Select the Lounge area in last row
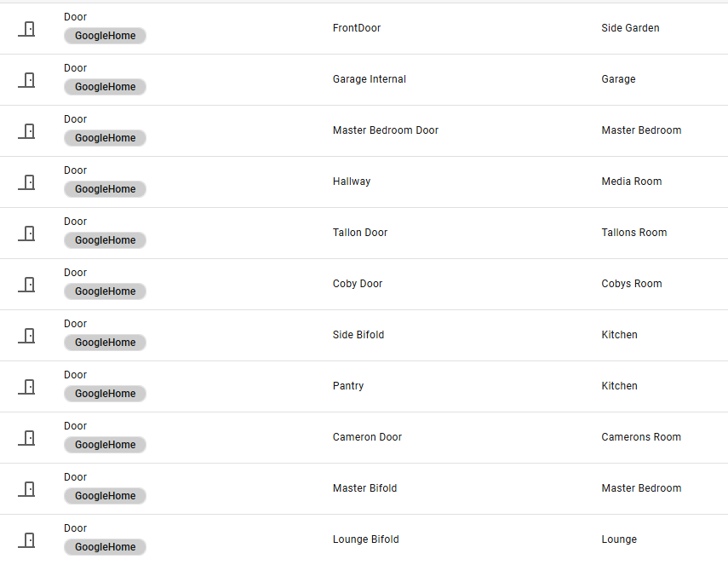The width and height of the screenshot is (728, 565). click(x=618, y=539)
